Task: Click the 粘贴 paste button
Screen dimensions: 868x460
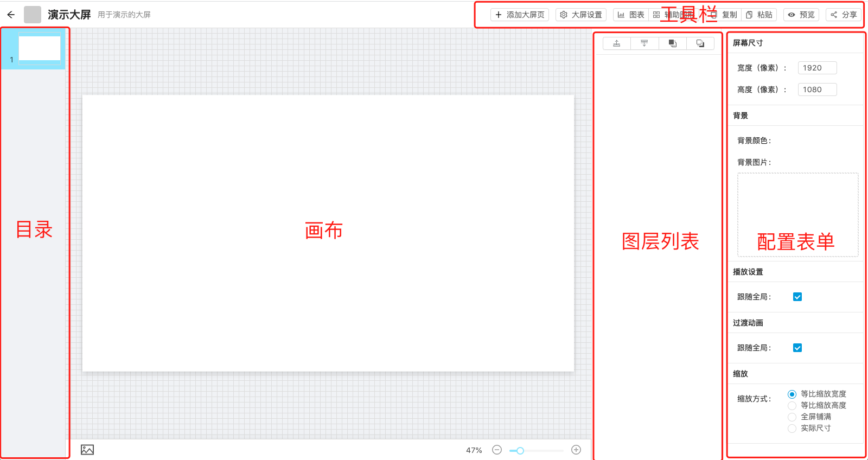Action: [759, 15]
